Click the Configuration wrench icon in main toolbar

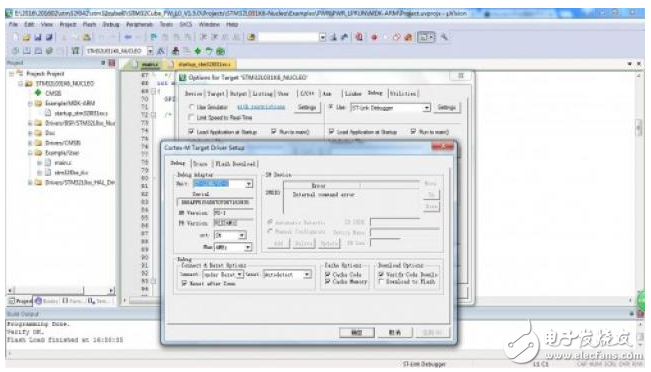(444, 37)
